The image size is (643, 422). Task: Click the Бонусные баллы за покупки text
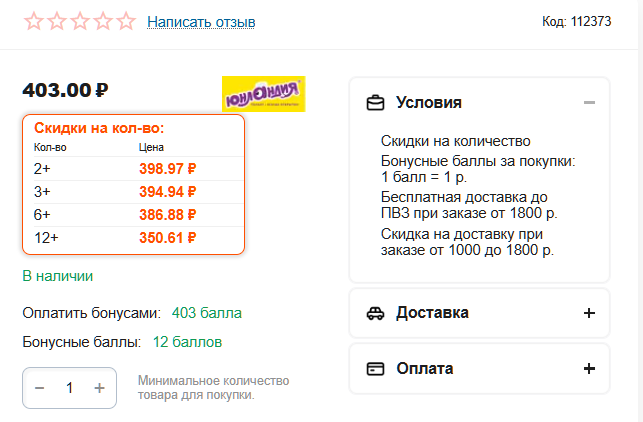point(478,169)
